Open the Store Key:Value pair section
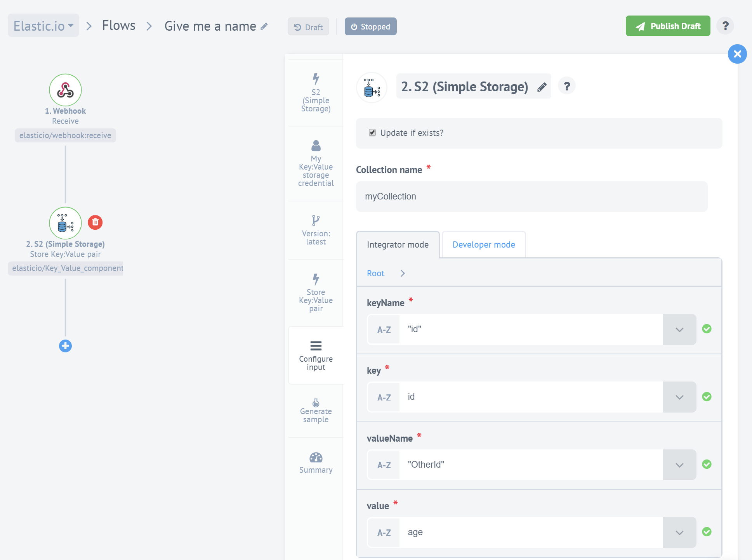752x560 pixels. point(316,293)
